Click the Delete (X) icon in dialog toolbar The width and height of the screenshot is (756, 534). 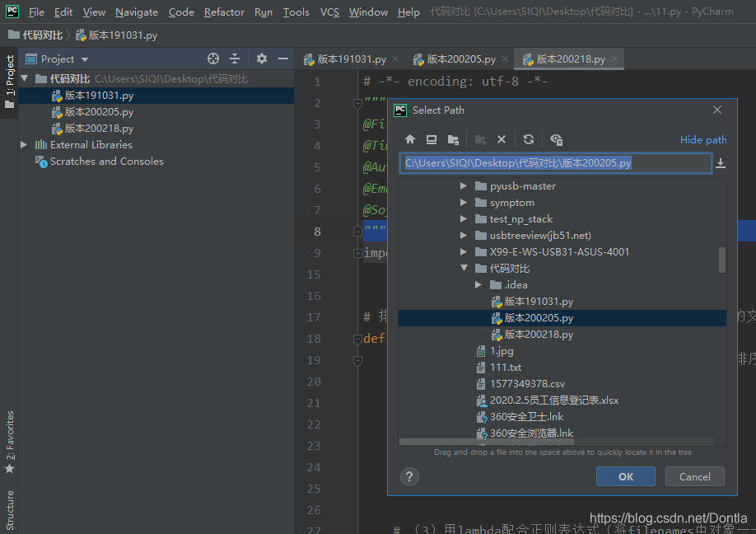[x=502, y=139]
